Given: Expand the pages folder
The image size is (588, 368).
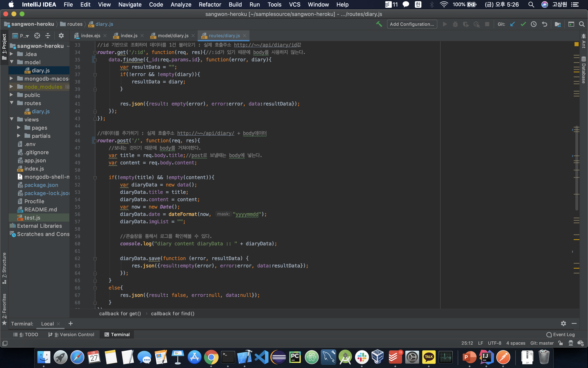Looking at the screenshot, I should [x=19, y=128].
